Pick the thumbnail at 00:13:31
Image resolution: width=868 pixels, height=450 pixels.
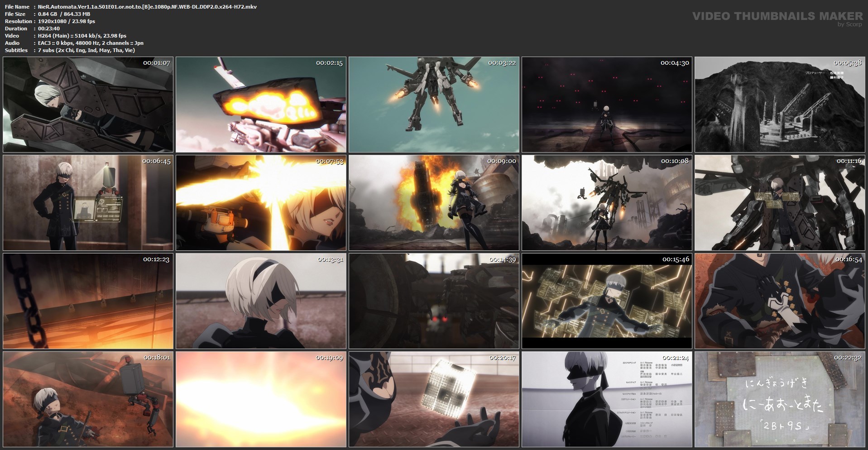[261, 301]
